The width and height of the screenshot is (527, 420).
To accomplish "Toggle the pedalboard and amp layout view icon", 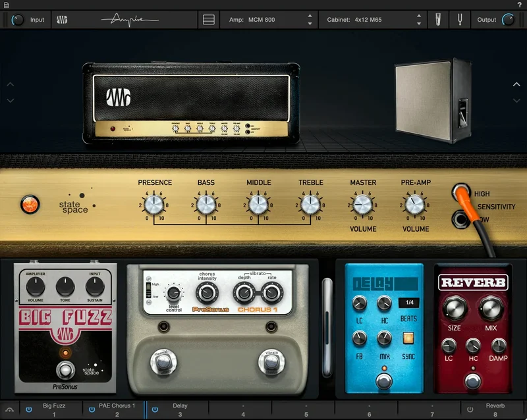I will pyautogui.click(x=209, y=20).
